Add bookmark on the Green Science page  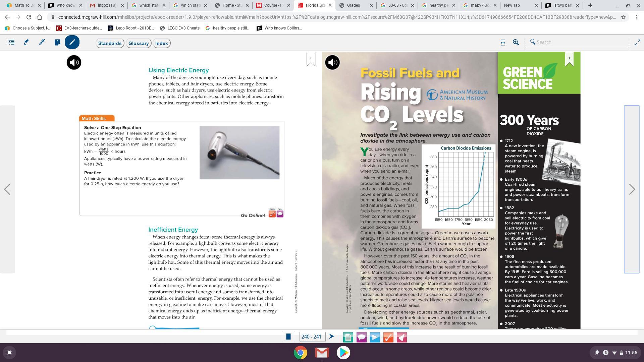569,59
